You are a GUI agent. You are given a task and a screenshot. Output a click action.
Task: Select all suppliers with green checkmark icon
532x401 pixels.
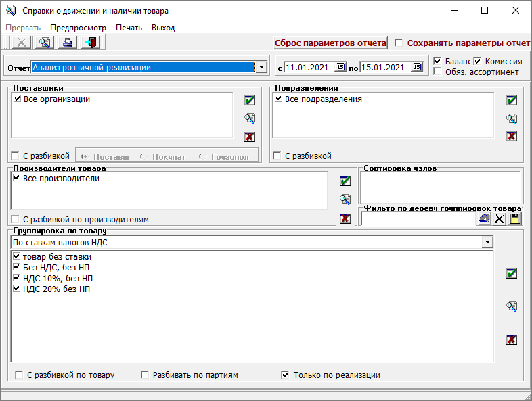coord(250,101)
